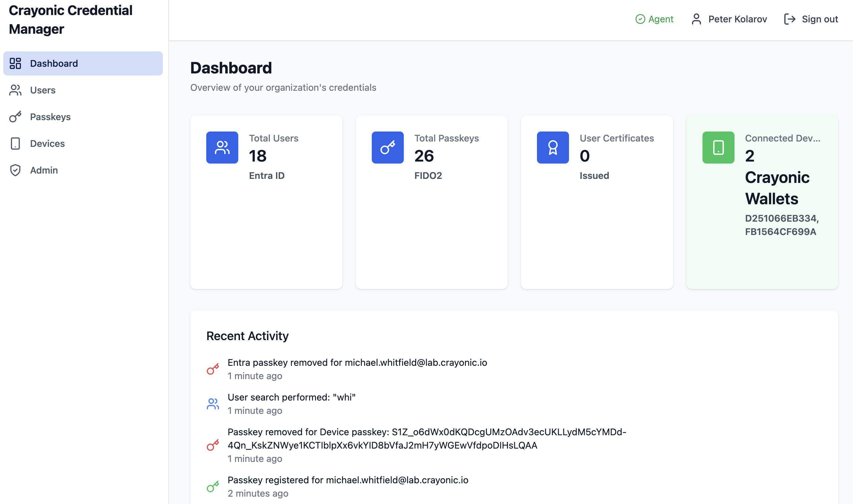Open the Devices section
Viewport: 853px width, 504px height.
[x=47, y=143]
